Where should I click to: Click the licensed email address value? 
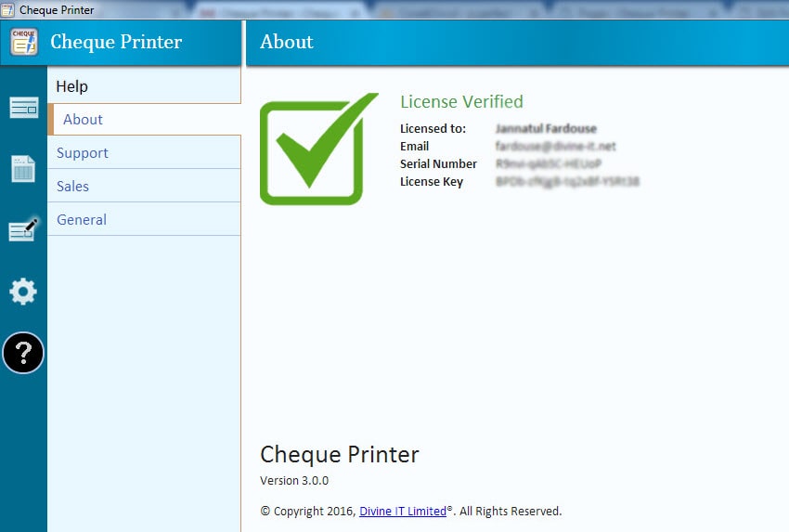(x=555, y=147)
